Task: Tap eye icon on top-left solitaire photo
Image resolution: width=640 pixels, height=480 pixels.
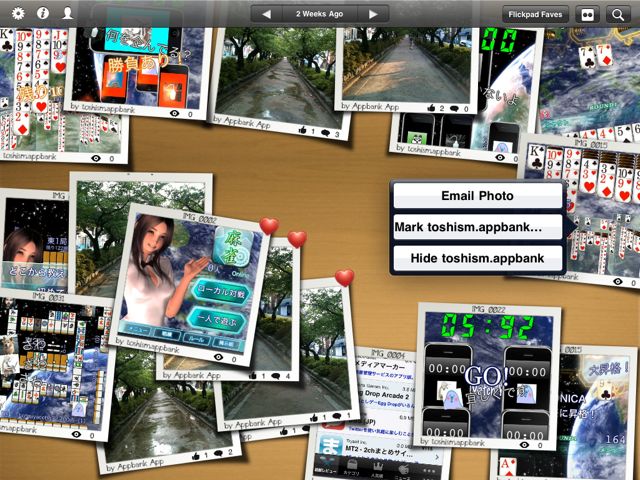Action: 96,158
